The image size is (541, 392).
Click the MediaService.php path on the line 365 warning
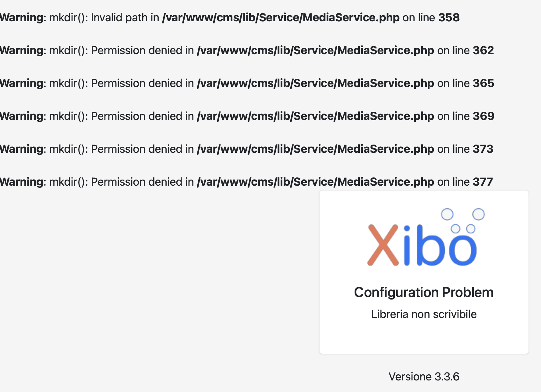click(x=315, y=83)
